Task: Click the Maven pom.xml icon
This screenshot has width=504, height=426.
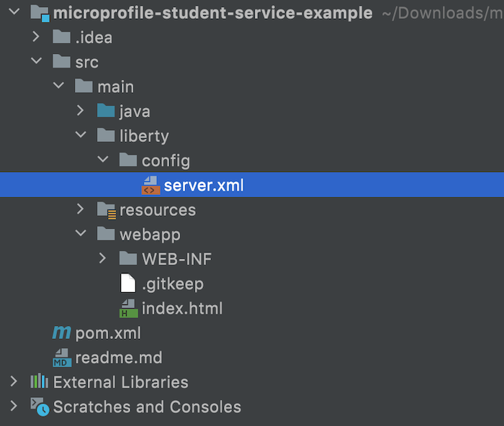Action: [61, 333]
